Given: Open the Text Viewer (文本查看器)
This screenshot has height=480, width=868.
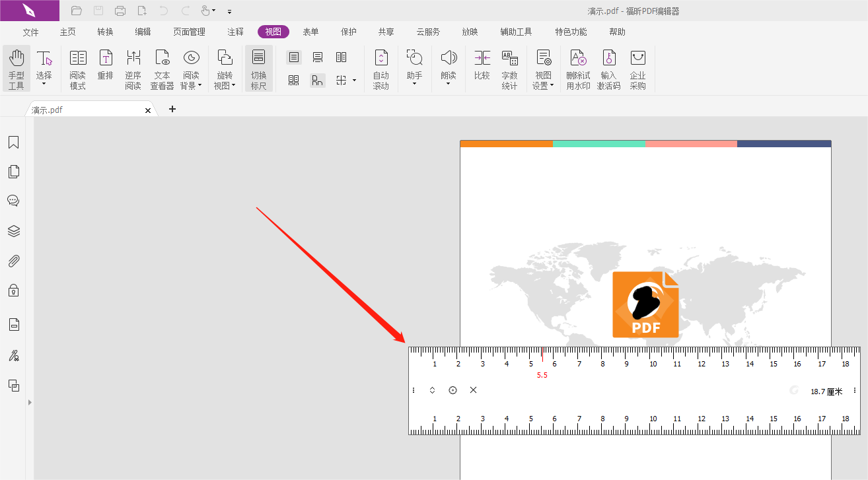Looking at the screenshot, I should 162,69.
